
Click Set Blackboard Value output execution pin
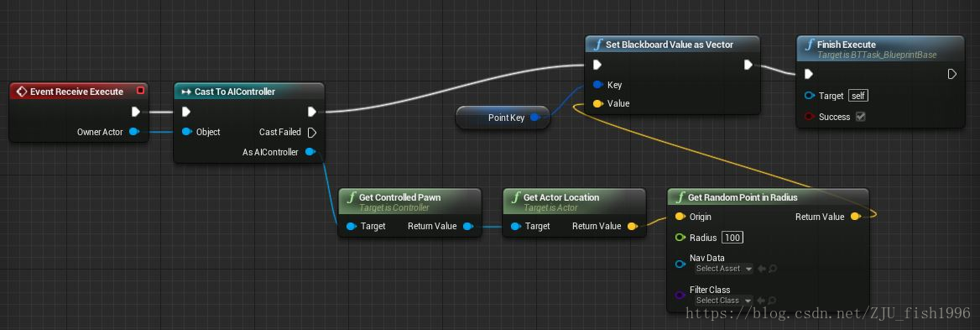pos(748,65)
